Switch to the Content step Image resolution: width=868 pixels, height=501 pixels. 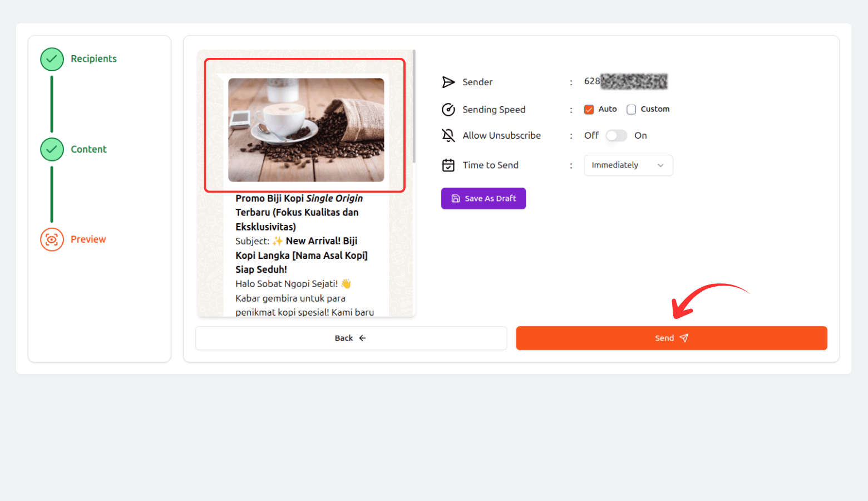coord(88,149)
